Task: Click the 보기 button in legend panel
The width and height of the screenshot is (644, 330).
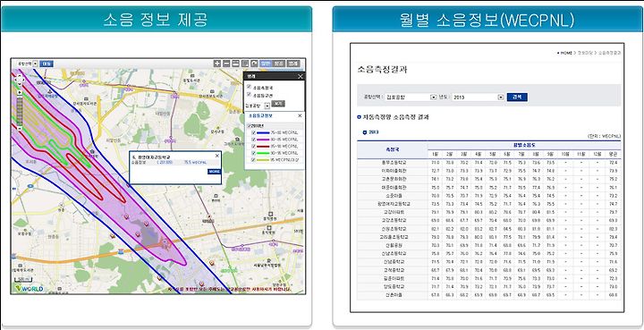Action: tap(278, 104)
